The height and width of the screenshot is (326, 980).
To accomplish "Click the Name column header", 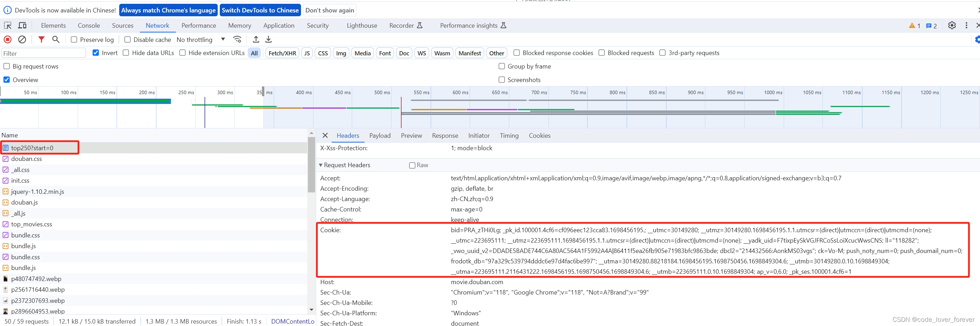I will pos(153,135).
